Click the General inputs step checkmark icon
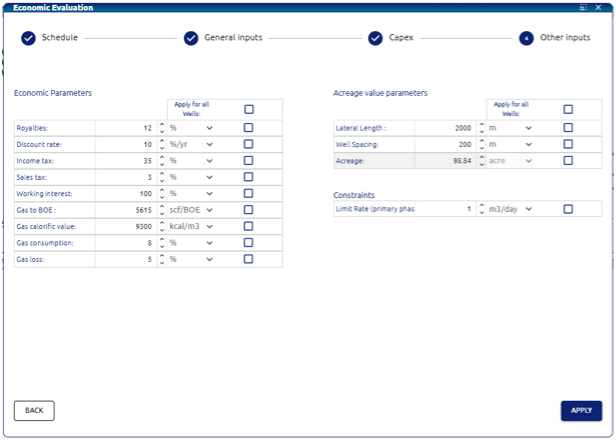Viewport: 616px width, 440px height. [191, 38]
